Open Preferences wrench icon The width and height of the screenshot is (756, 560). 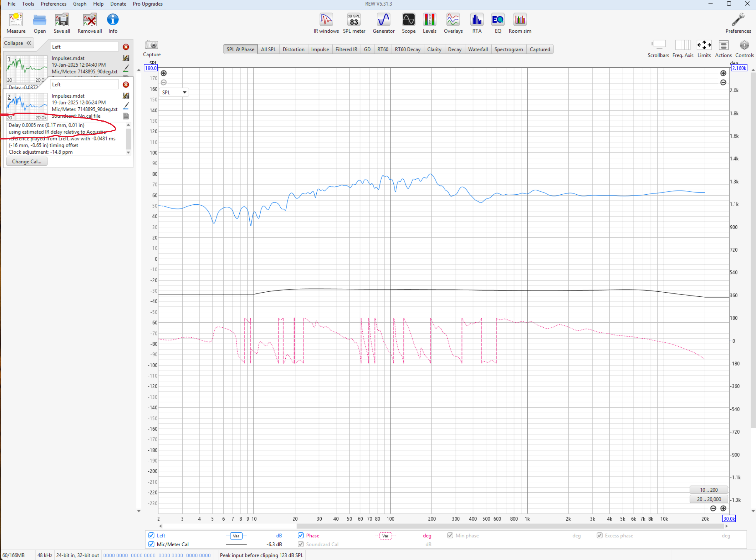click(x=738, y=23)
